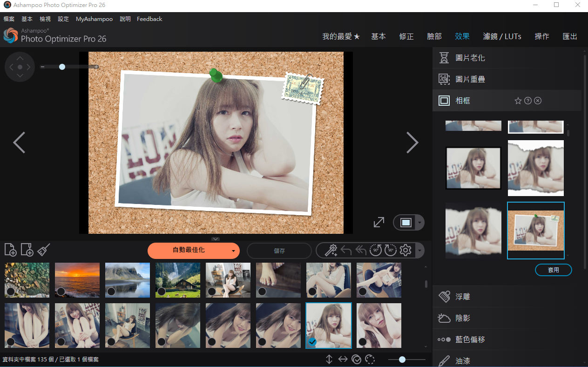The width and height of the screenshot is (588, 367).
Task: Expand the 浮雕 effect section
Action: tap(463, 297)
